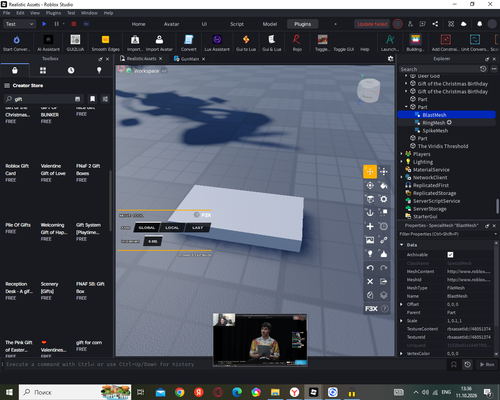Select the F3X Texture image tool
Viewport: 500px width, 400px height.
(x=370, y=240)
